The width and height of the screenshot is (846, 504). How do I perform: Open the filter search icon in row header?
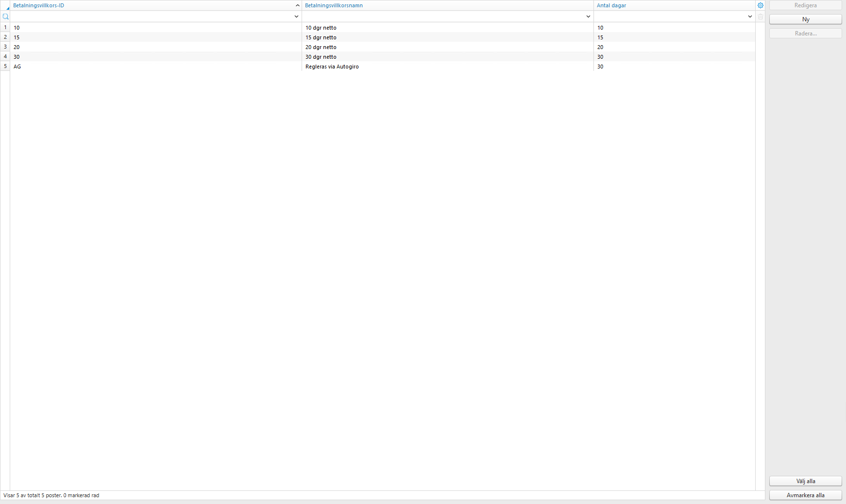tap(6, 16)
